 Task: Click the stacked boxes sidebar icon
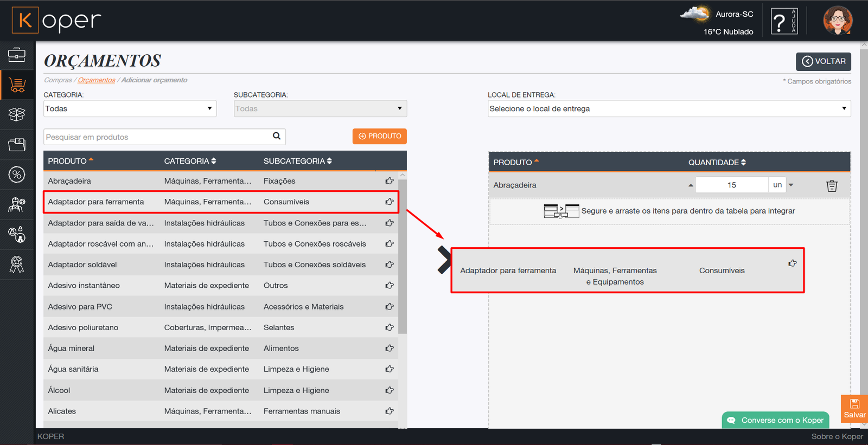click(x=17, y=114)
